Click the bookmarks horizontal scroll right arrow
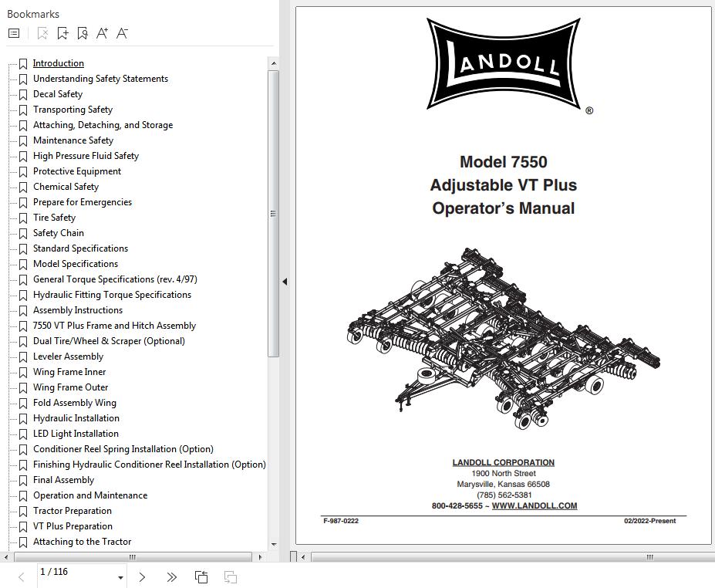 (260, 557)
